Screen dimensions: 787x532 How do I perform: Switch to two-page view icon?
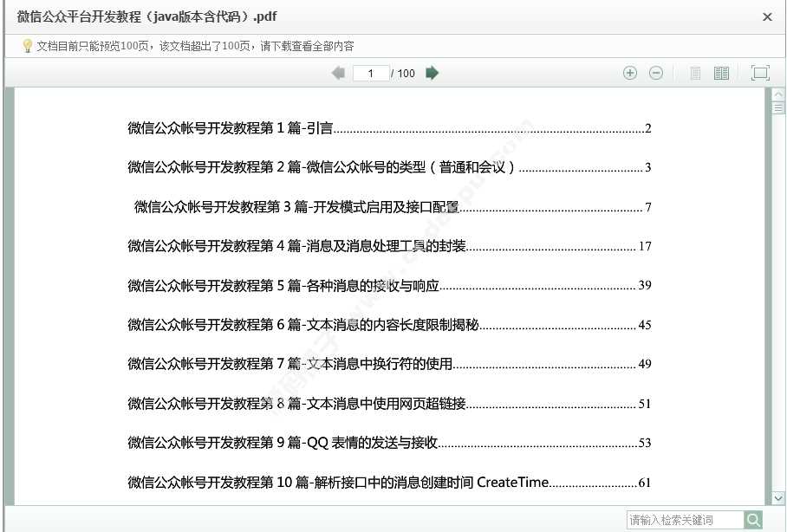[x=721, y=74]
